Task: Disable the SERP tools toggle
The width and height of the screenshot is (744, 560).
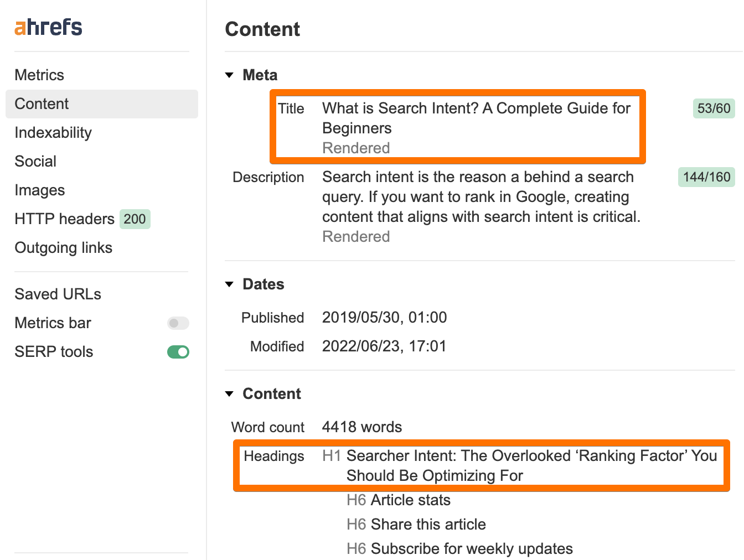Action: coord(178,351)
